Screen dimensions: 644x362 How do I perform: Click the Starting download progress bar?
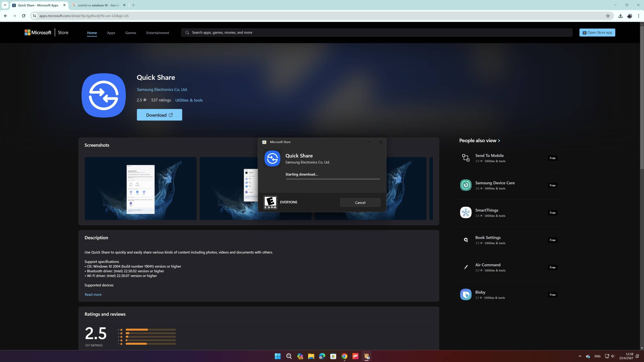(333, 179)
